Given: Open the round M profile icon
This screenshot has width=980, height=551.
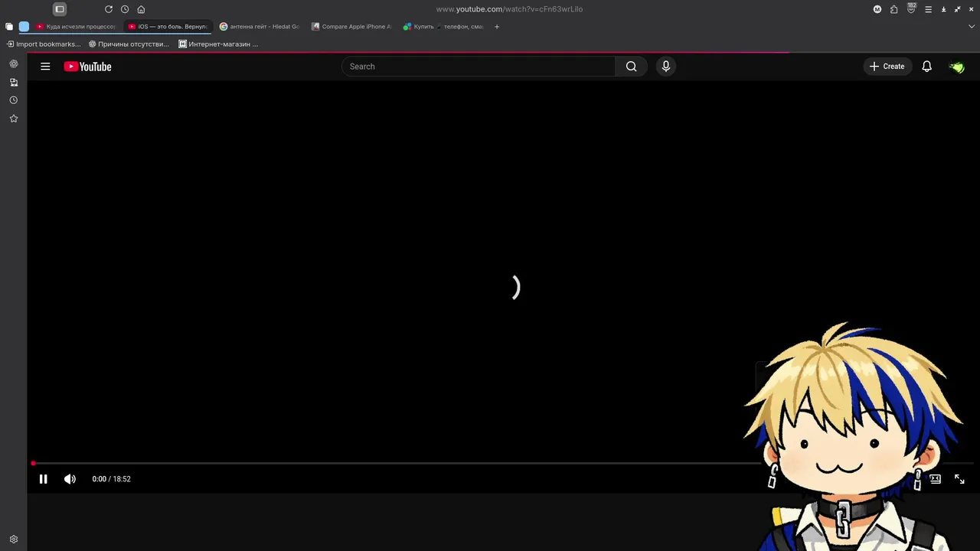Looking at the screenshot, I should pos(877,9).
